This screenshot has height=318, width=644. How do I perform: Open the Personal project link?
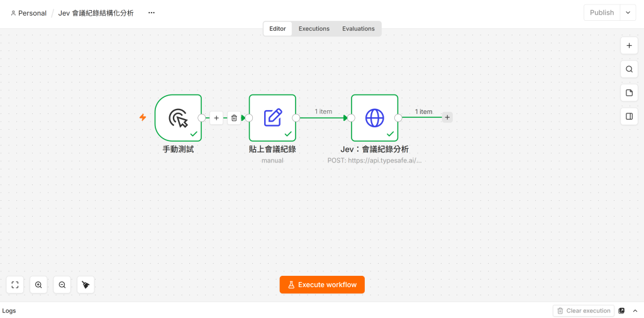tap(29, 13)
